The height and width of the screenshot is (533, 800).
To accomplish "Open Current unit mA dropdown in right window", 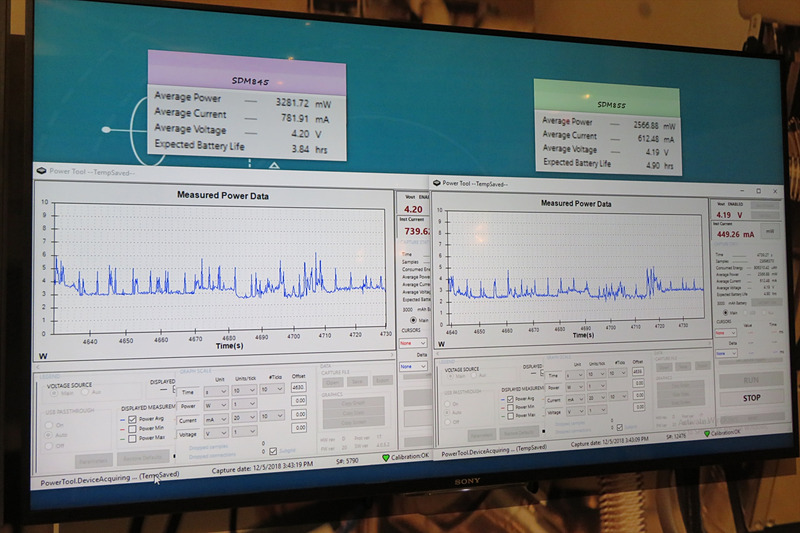I will coord(574,399).
